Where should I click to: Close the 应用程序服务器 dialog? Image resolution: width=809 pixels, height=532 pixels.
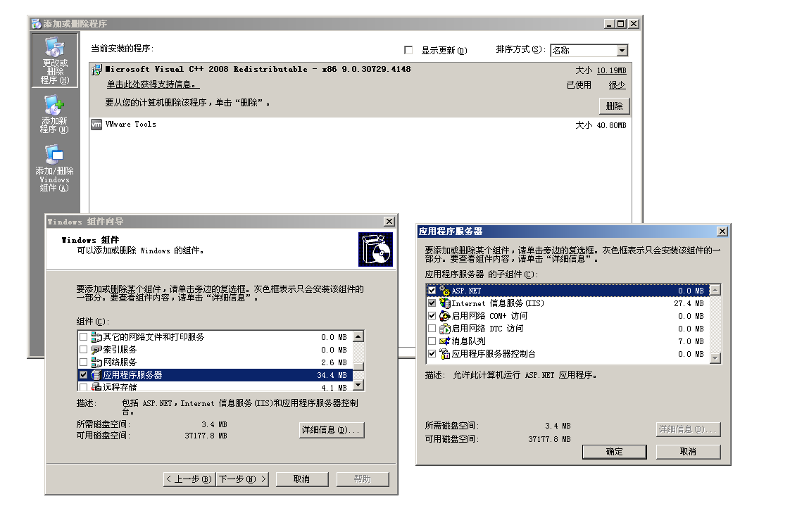tap(723, 232)
